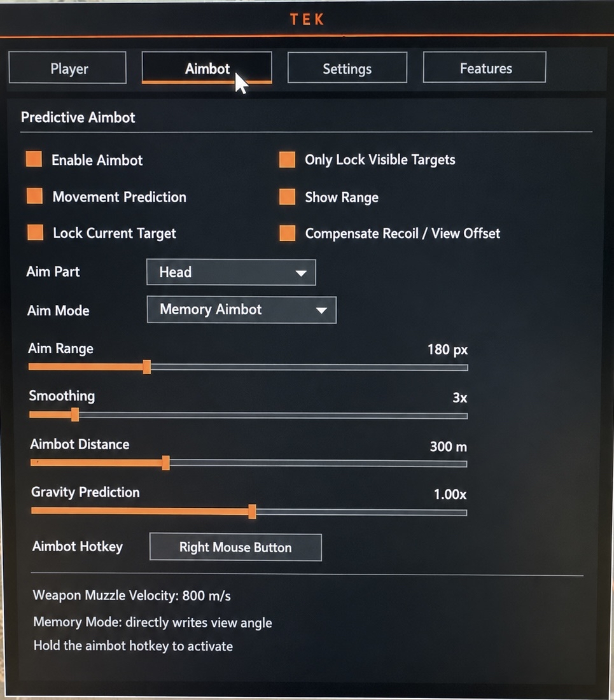Expand the Aim Mode combo box
The width and height of the screenshot is (614, 700).
pos(241,310)
